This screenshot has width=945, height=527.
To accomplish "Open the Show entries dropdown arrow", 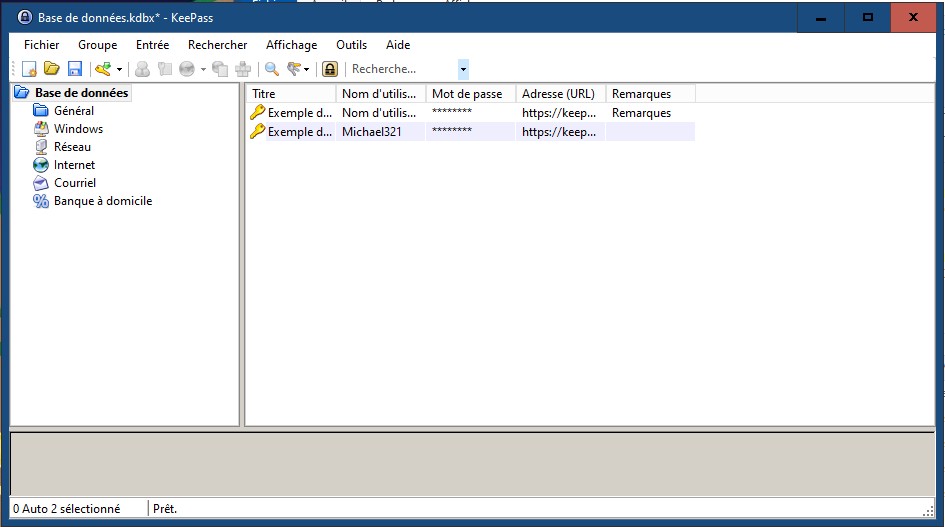I will point(307,69).
